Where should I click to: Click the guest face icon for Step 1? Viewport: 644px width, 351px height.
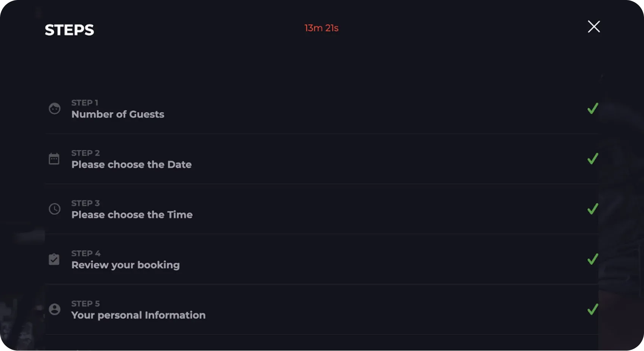55,109
